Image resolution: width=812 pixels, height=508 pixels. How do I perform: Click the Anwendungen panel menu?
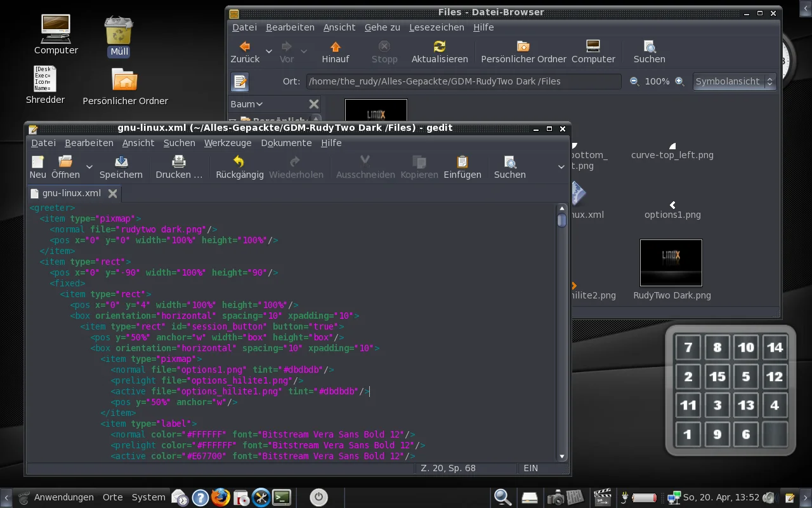pos(63,497)
